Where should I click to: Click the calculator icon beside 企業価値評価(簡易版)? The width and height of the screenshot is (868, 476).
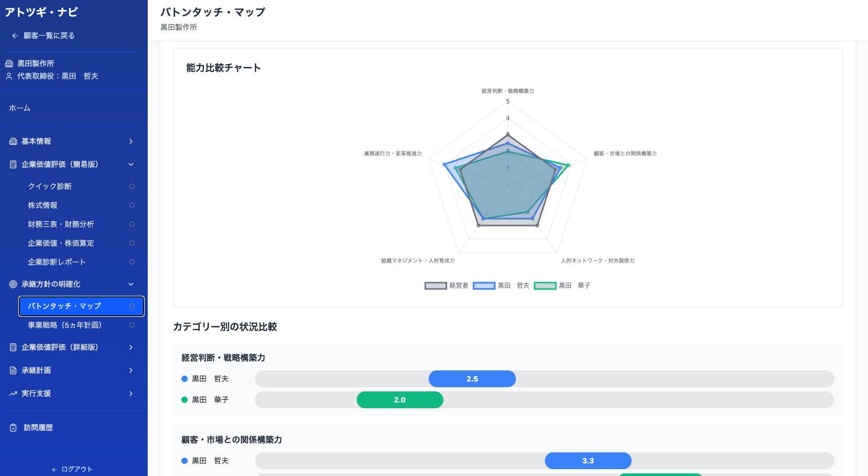[x=13, y=164]
